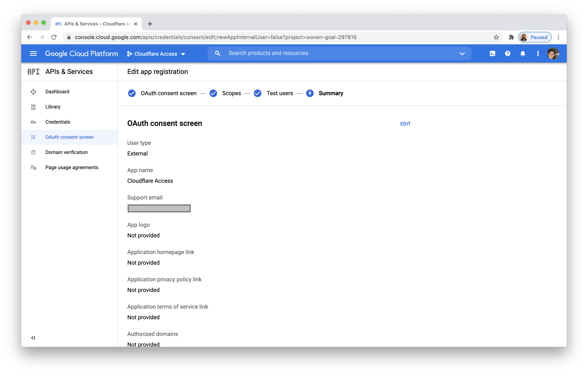The image size is (588, 375).
Task: Return to Test users step
Action: [280, 93]
